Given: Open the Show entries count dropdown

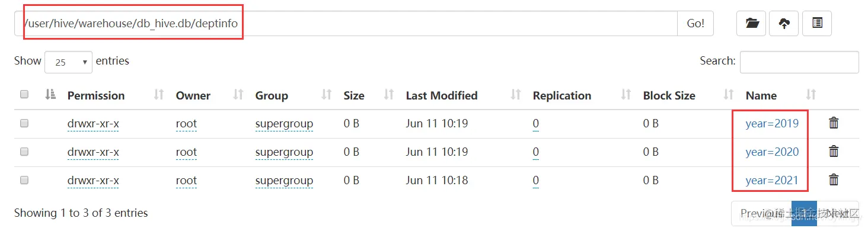Looking at the screenshot, I should coord(68,62).
